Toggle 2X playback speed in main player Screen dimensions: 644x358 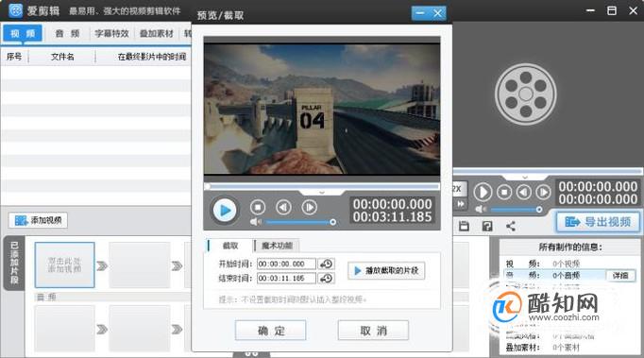(x=458, y=189)
